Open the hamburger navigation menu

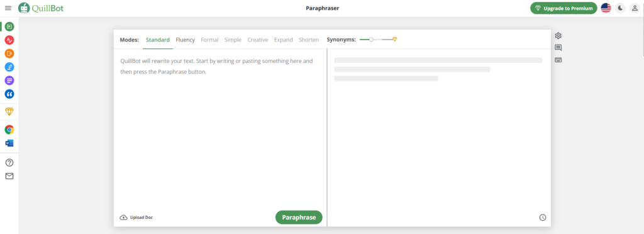pos(8,8)
